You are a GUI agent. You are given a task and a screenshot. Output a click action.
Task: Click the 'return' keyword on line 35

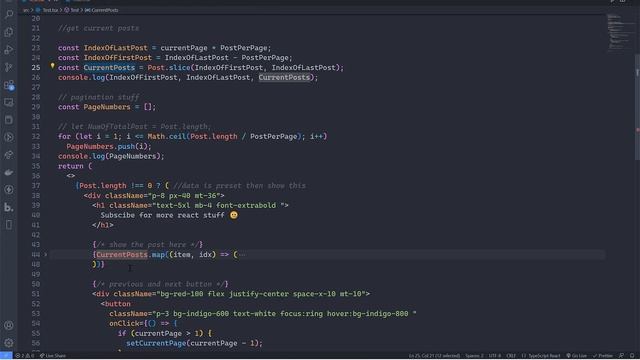[x=71, y=166]
